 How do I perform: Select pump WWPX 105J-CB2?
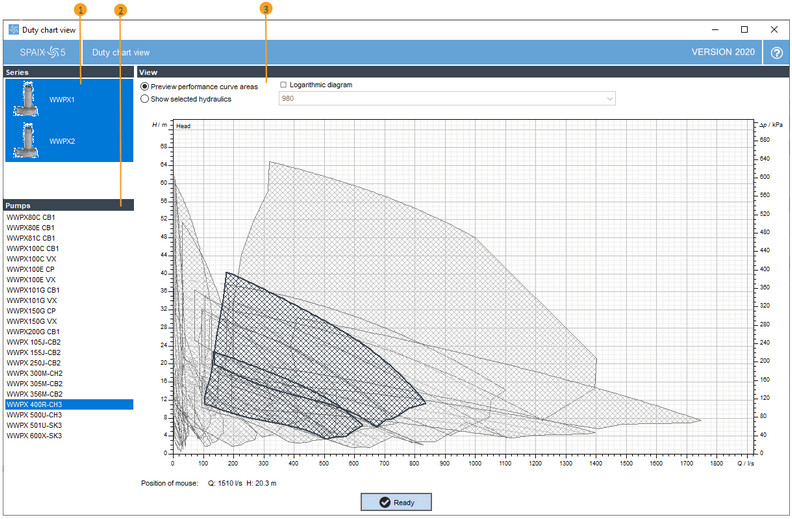tap(69, 342)
